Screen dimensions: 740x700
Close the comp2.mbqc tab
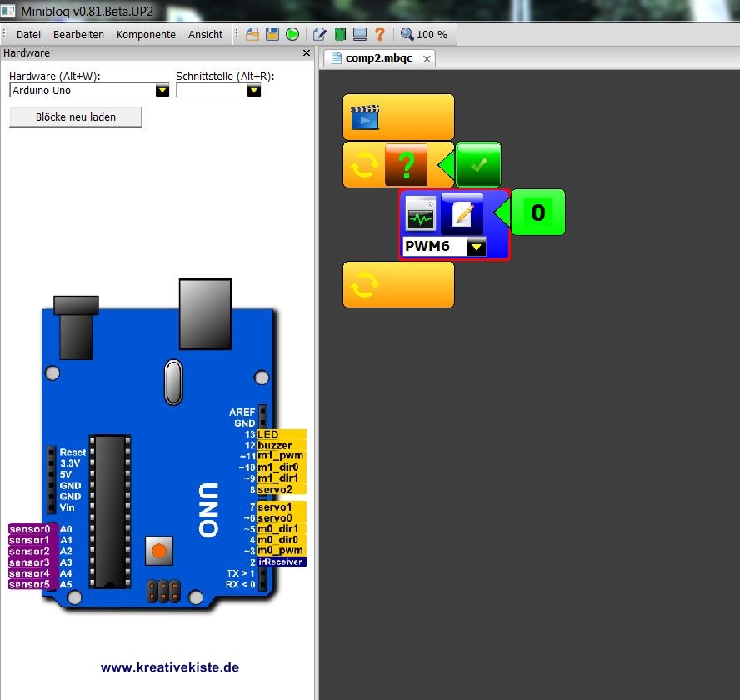427,58
